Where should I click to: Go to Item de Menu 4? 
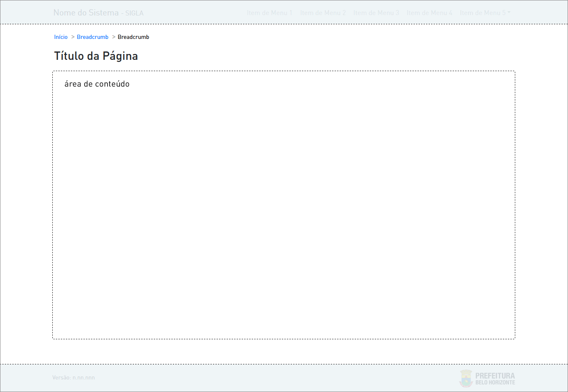coord(429,13)
